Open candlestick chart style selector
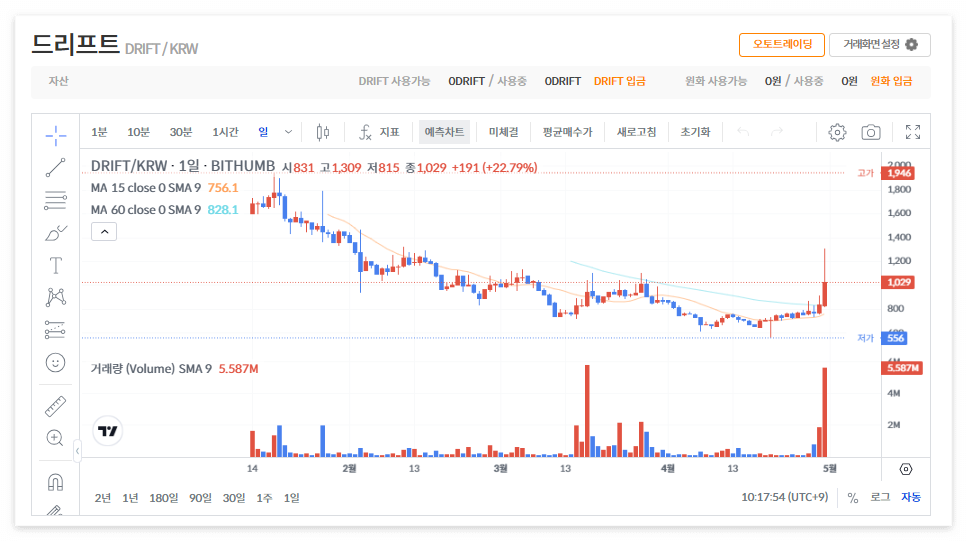967x541 pixels. click(323, 132)
